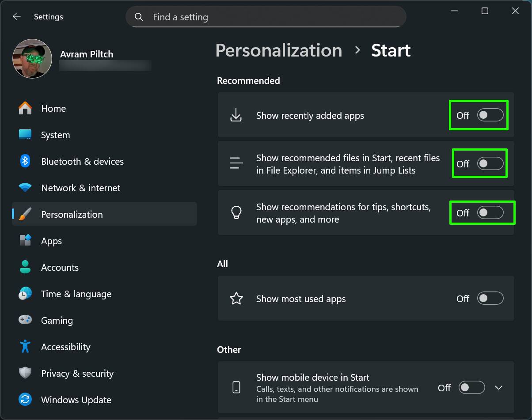This screenshot has width=532, height=420.
Task: Click the Privacy & security shield icon
Action: point(25,373)
